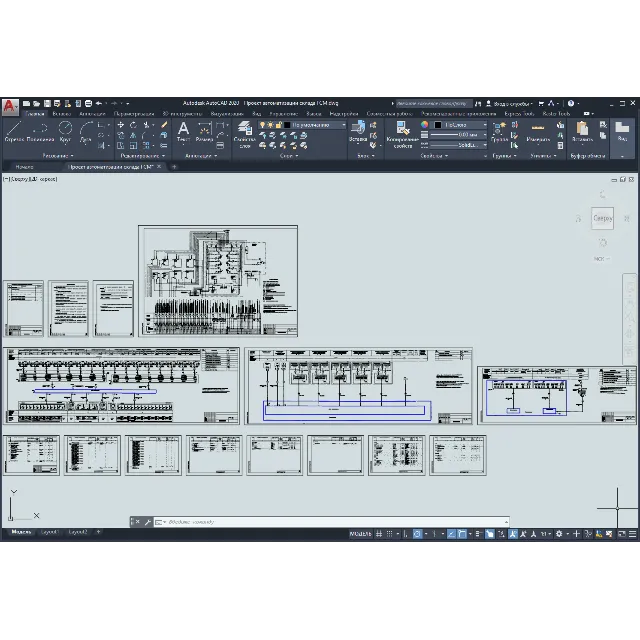Open the lineweight dropdown showing 0.00 мм
Screen dimensions: 640x640
click(x=459, y=135)
